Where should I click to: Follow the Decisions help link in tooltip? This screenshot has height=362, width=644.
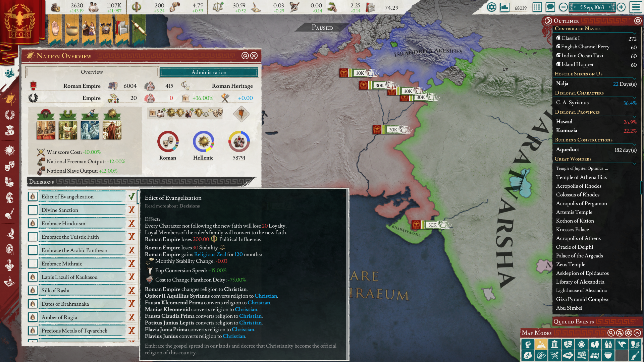(x=189, y=206)
